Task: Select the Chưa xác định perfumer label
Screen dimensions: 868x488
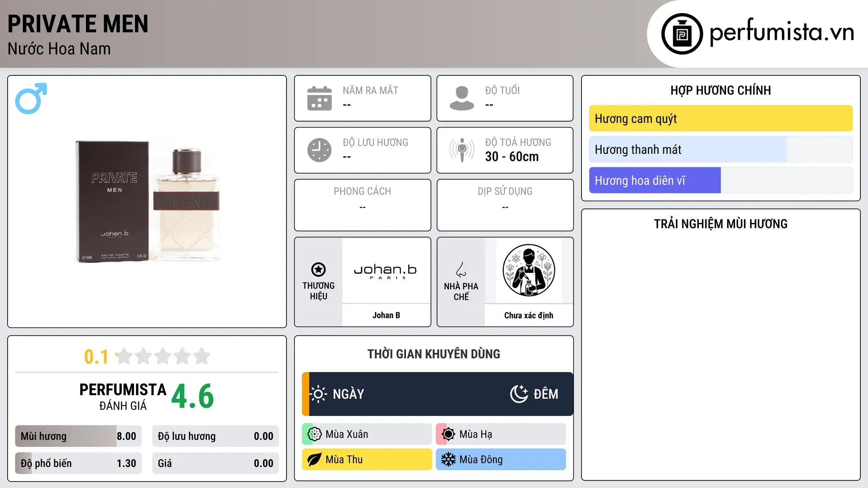Action: click(x=529, y=315)
